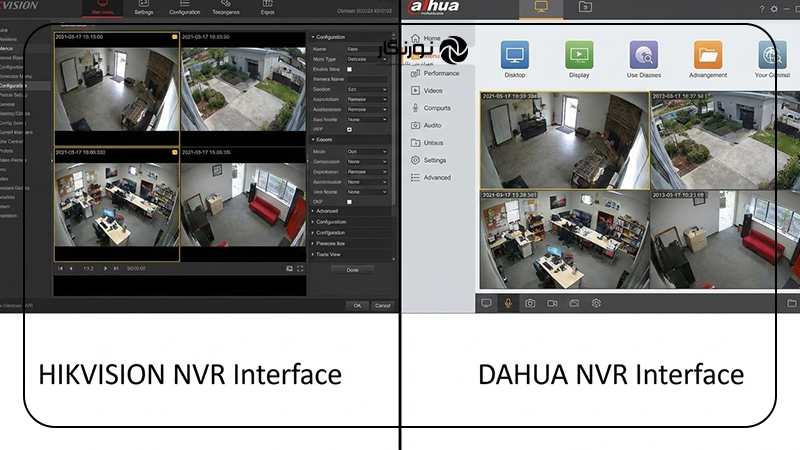Click the snapshot camera icon in bottom toolbar
800x450 pixels.
coord(530,302)
